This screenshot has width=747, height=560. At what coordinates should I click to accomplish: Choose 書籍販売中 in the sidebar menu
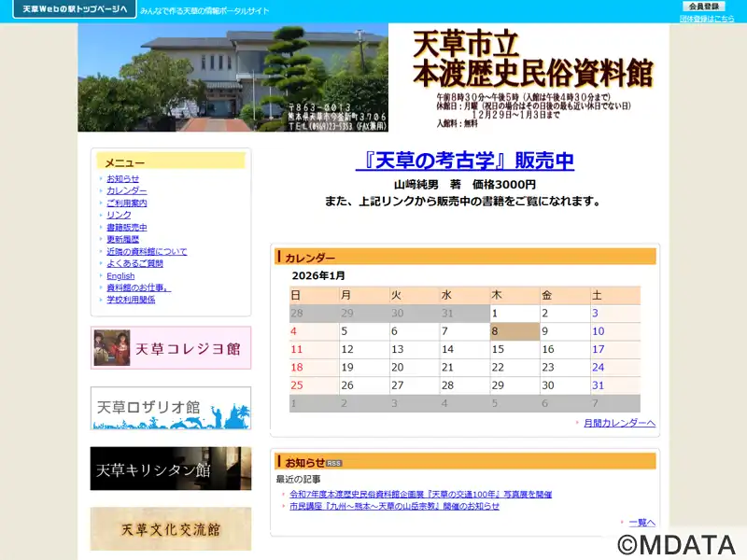126,228
